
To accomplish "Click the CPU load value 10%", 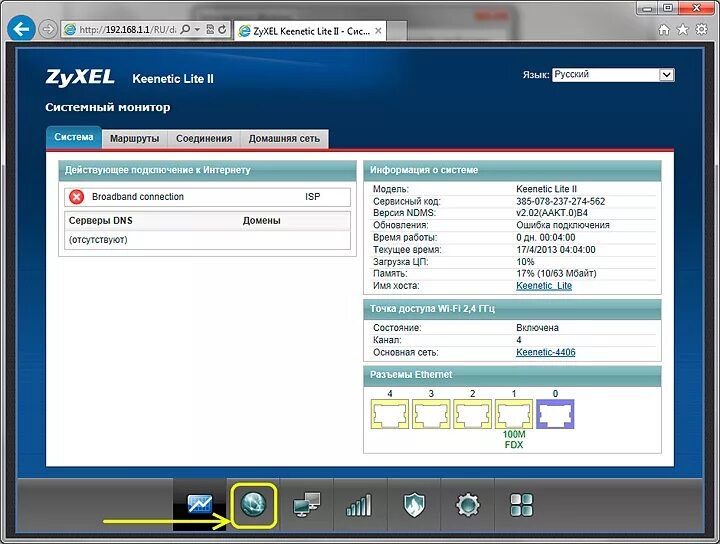I will click(x=525, y=262).
